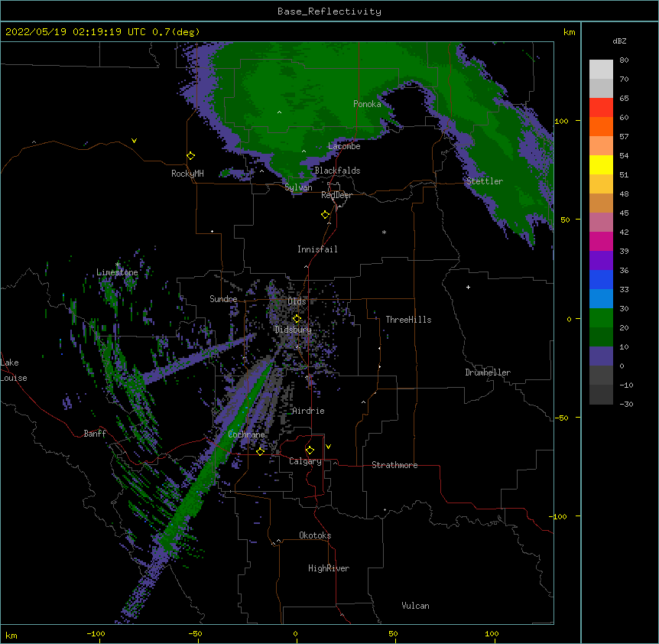This screenshot has width=659, height=644.
Task: Click the HighRiver city label
Action: click(329, 568)
